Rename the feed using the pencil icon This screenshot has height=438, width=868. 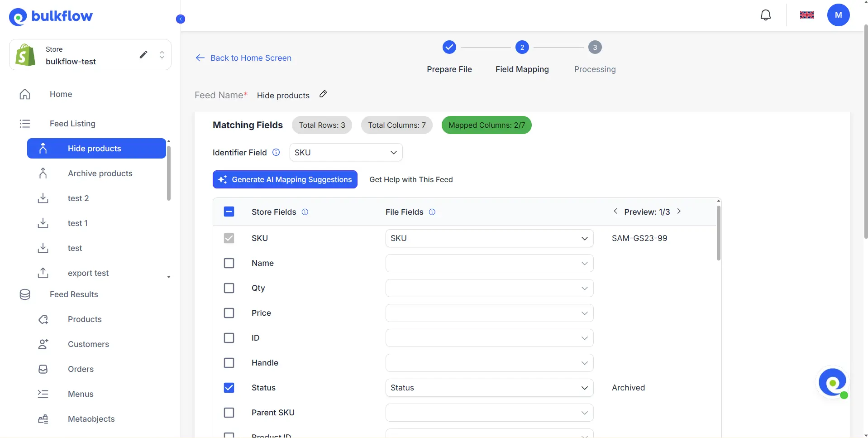(x=323, y=94)
